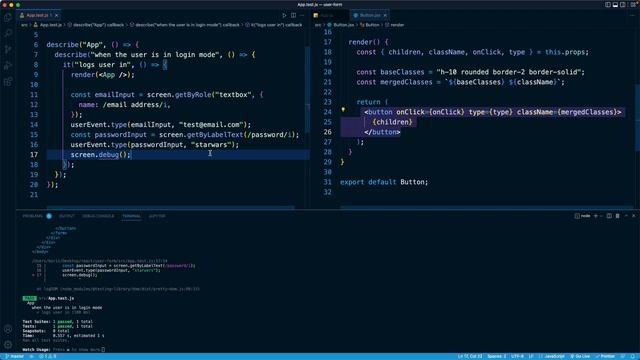640x360 pixels.
Task: Click App.test.js breadcrumb in left editor
Action: (x=48, y=25)
